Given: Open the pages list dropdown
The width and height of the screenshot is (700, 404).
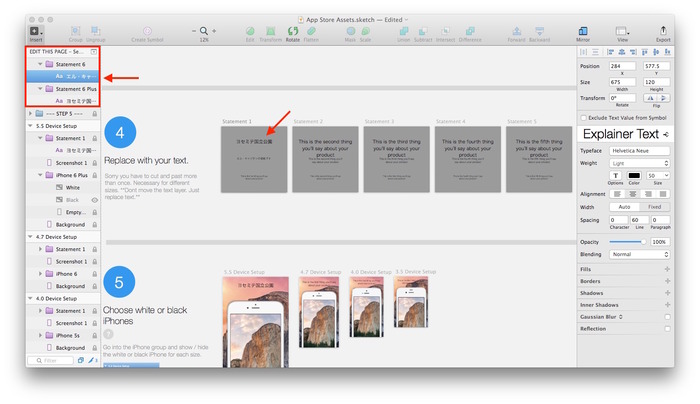Looking at the screenshot, I should click(94, 52).
